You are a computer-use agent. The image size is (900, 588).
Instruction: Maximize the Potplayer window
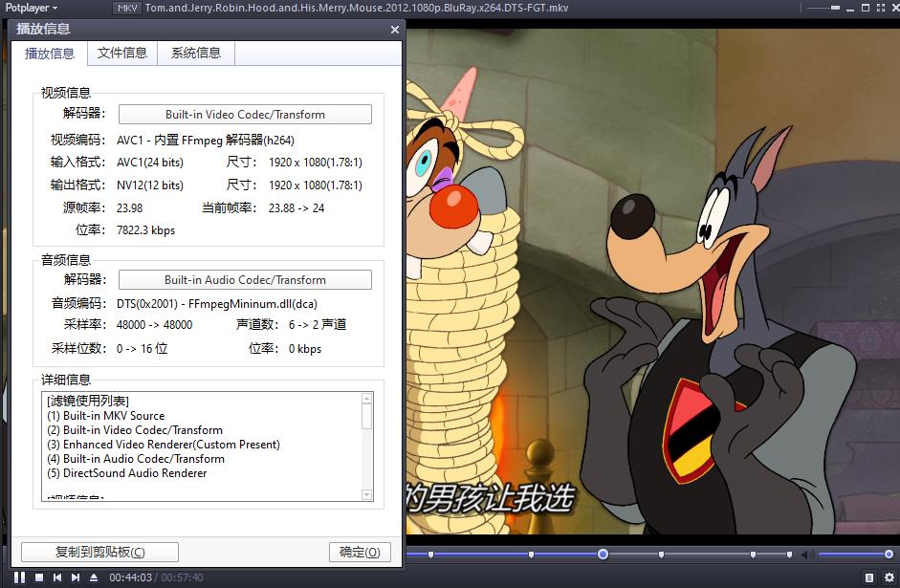coord(865,8)
